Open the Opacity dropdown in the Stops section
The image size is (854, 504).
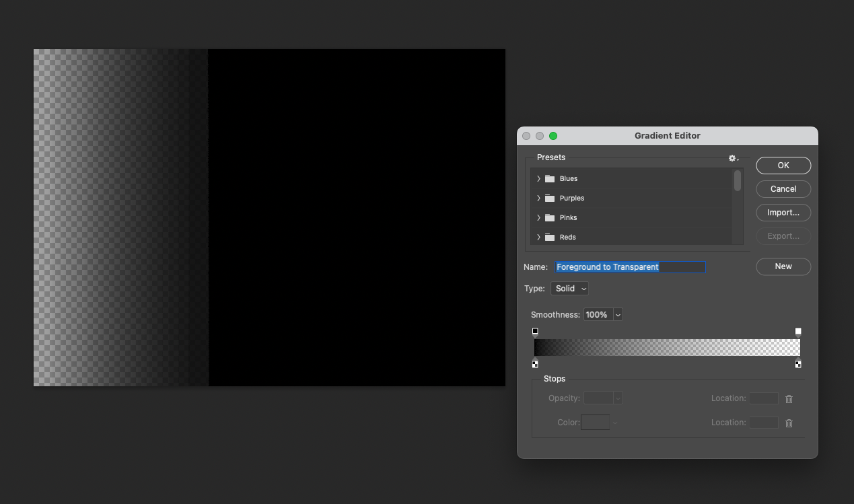(x=603, y=398)
